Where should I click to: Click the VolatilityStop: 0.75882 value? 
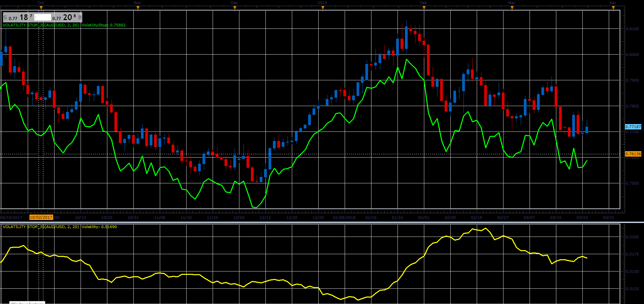coord(104,25)
